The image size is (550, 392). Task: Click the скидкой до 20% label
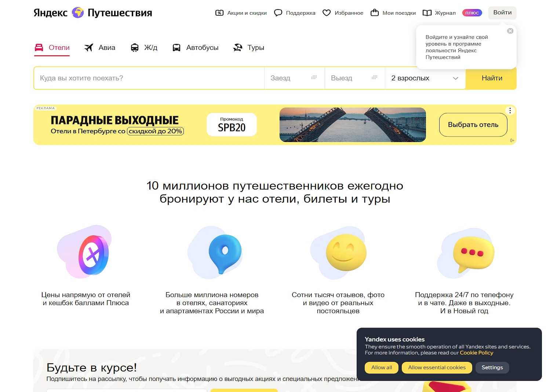155,131
